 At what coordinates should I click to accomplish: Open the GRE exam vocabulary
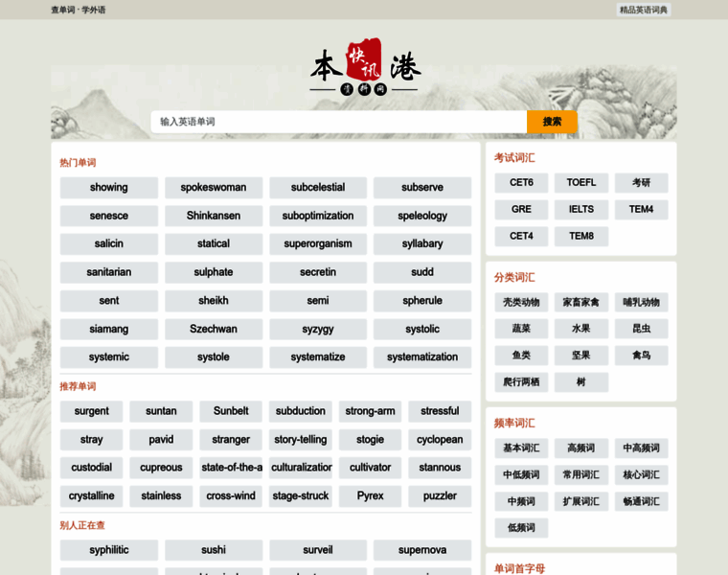click(521, 210)
